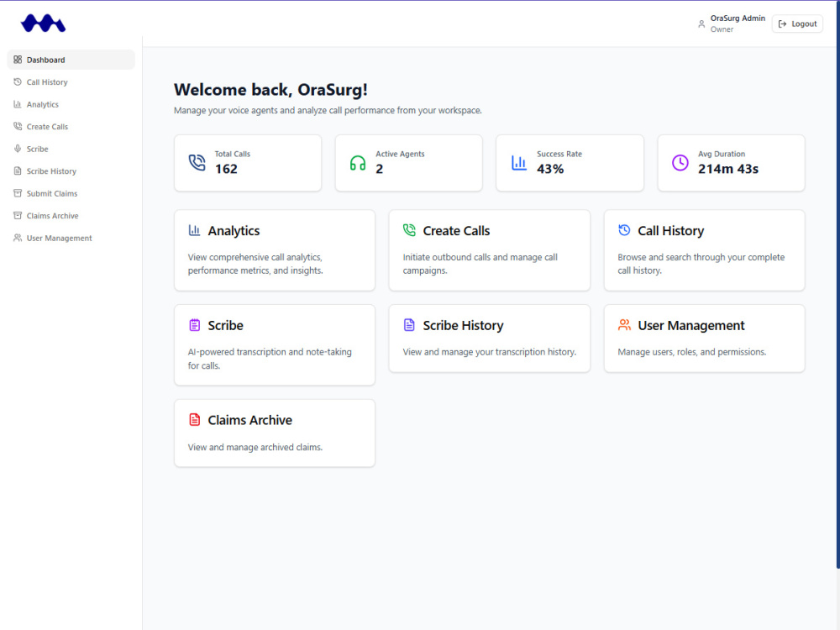
Task: Click the purple clock icon in Avg Duration
Action: coord(680,162)
